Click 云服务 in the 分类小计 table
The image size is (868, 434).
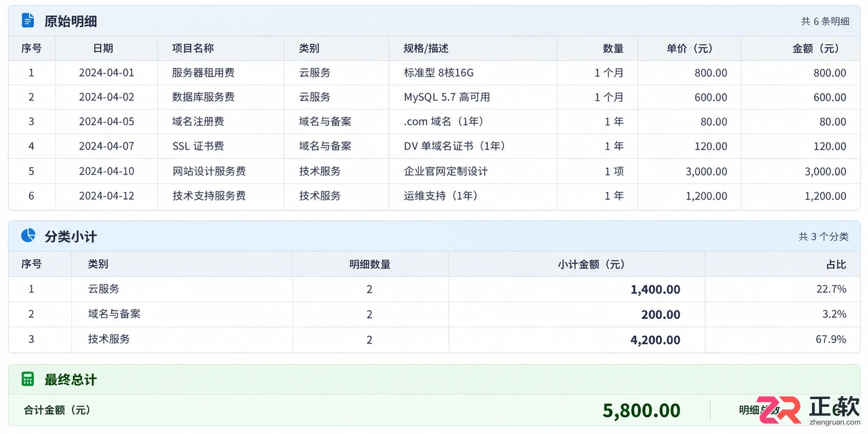pos(104,289)
